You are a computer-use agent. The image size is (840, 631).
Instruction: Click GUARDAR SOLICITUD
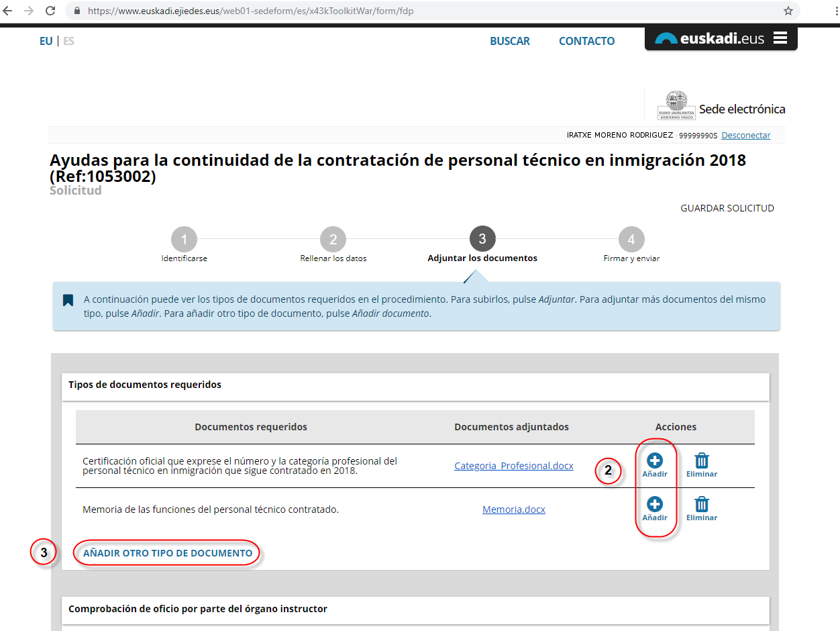click(x=727, y=208)
